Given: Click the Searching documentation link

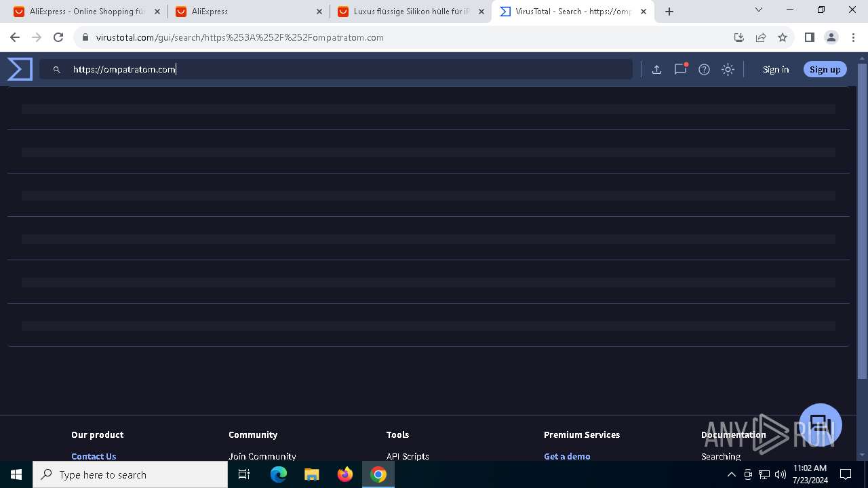Looking at the screenshot, I should tap(721, 456).
